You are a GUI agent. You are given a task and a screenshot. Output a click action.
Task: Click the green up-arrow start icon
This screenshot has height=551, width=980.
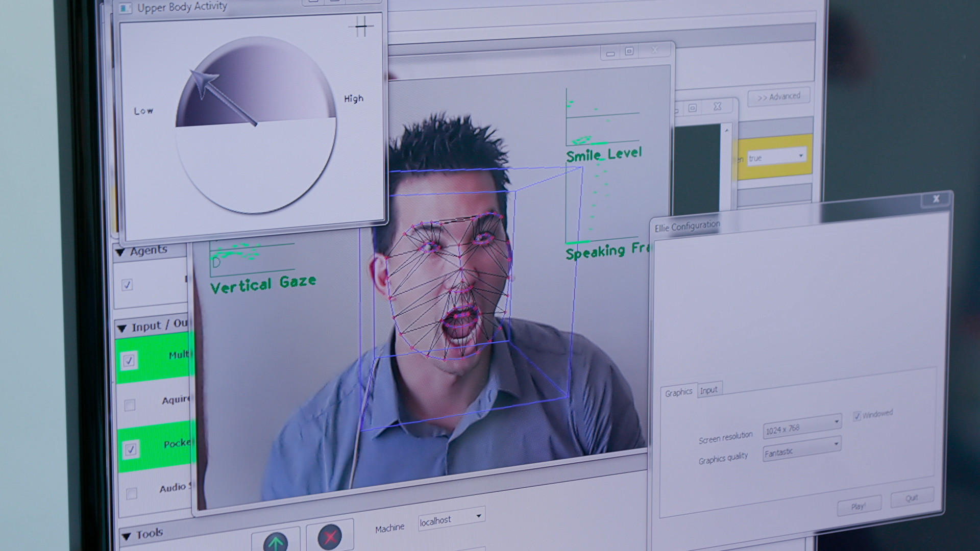pyautogui.click(x=276, y=541)
